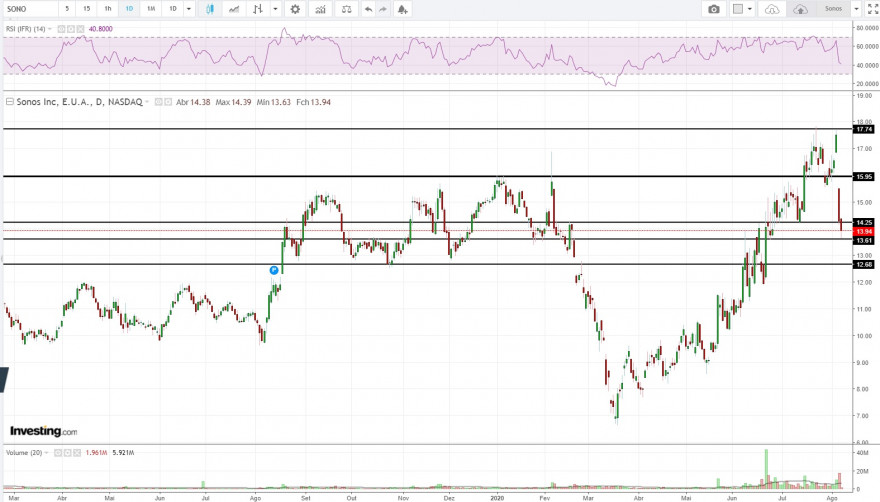The image size is (880, 502).
Task: Open Volume (20) indicator dropdown arrow
Action: 46,453
